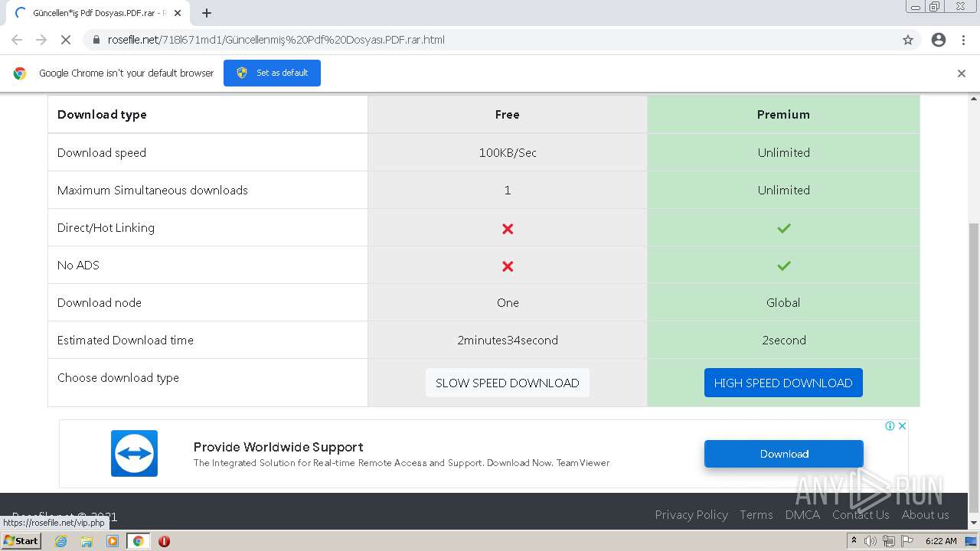Screen dimensions: 980x551
Task: Click the Windows Start button
Action: (21, 540)
